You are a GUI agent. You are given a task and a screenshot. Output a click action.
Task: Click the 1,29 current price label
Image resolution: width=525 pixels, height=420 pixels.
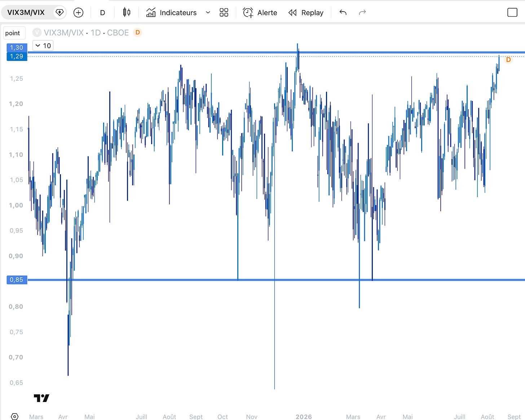(x=17, y=56)
